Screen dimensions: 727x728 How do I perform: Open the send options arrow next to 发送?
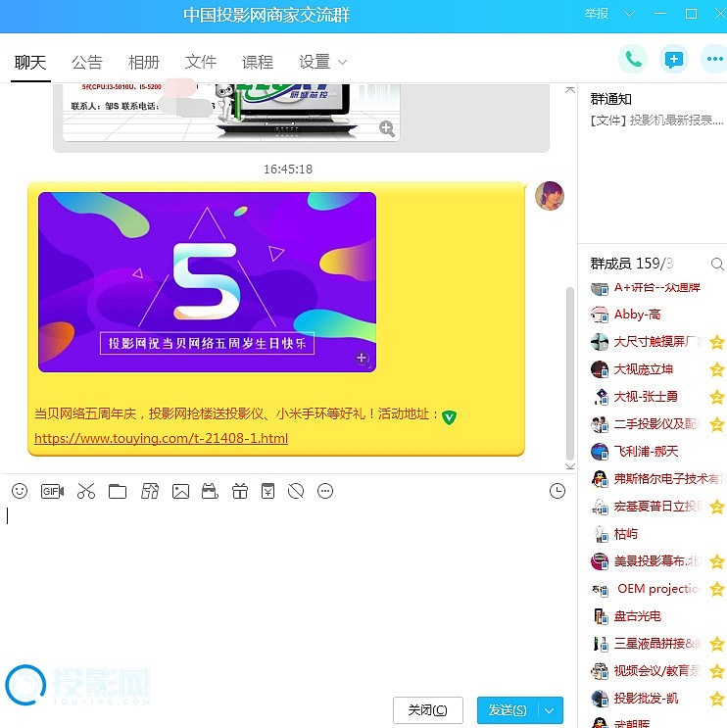tap(550, 710)
